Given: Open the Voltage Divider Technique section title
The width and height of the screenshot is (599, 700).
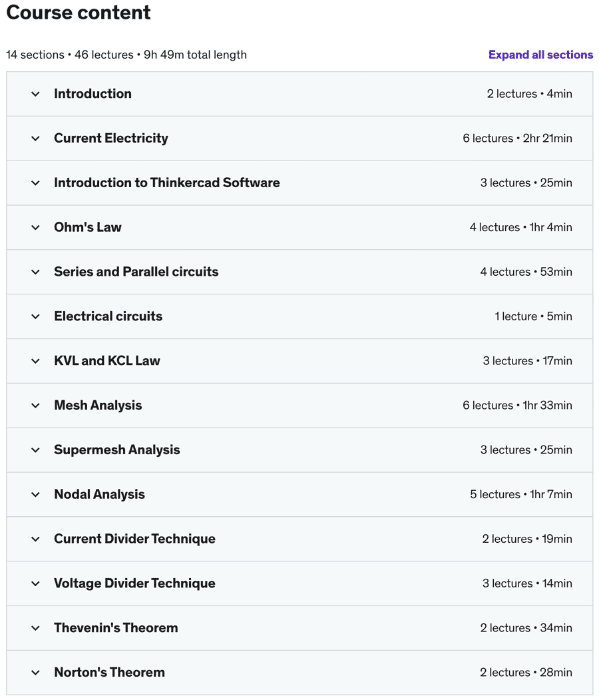Looking at the screenshot, I should pos(134,583).
